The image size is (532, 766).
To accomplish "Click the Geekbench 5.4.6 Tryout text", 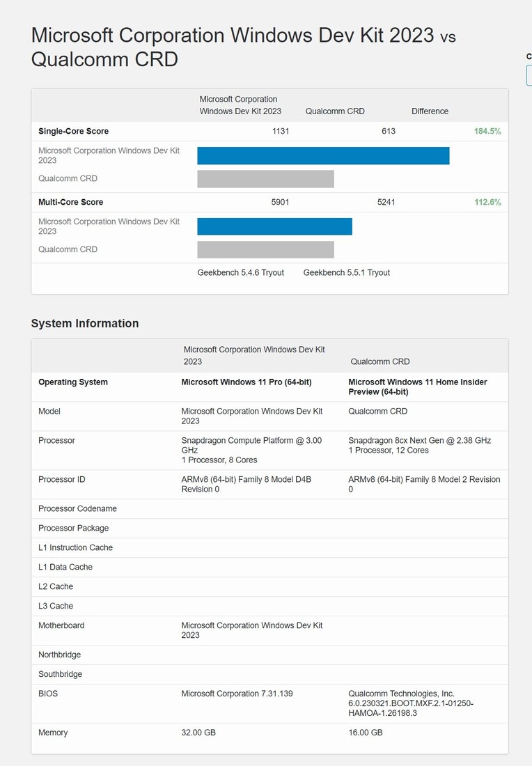I will point(240,272).
